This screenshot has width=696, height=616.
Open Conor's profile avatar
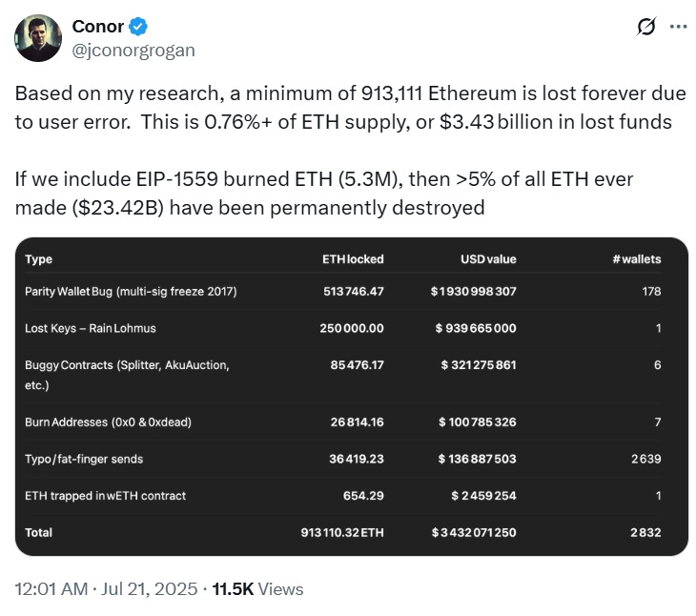[x=38, y=38]
